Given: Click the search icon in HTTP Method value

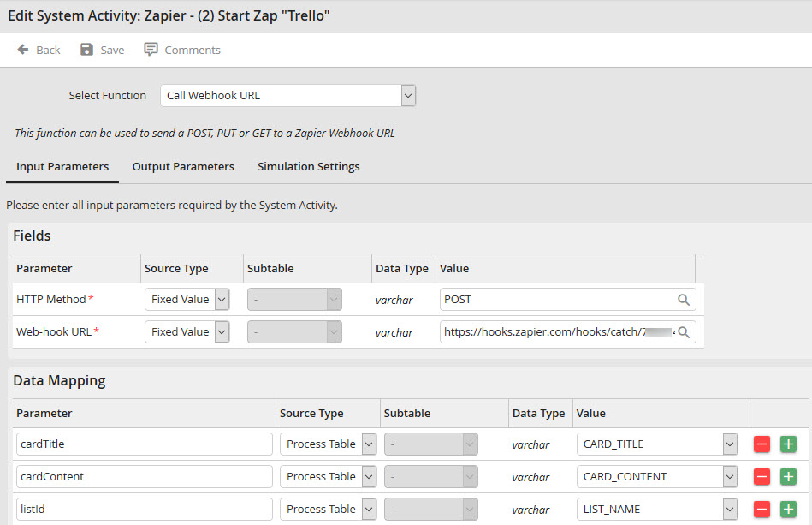Looking at the screenshot, I should (684, 300).
